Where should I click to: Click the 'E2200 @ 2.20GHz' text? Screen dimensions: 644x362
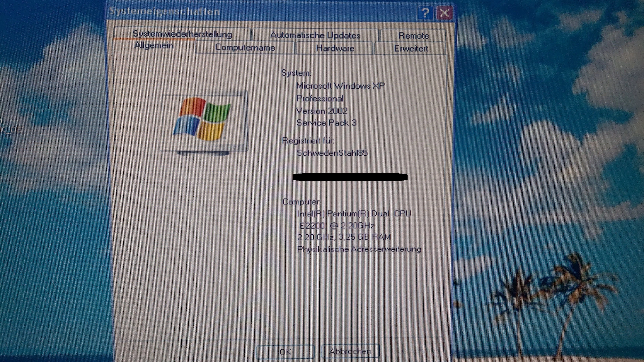(337, 226)
